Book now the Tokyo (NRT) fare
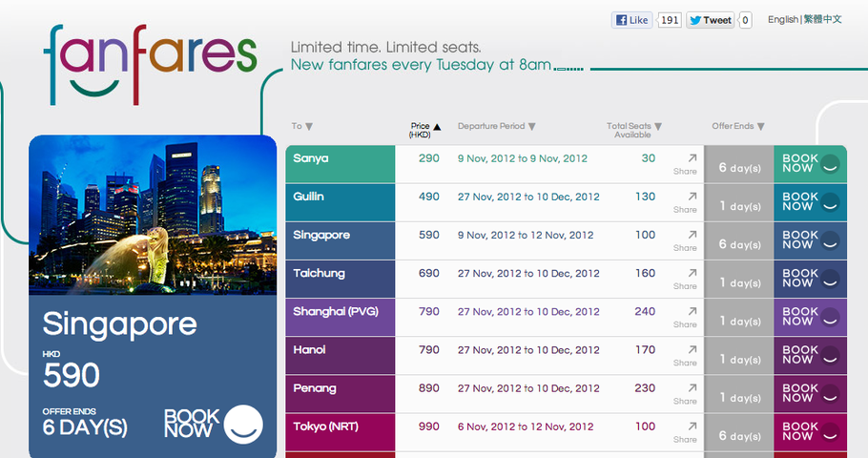The width and height of the screenshot is (868, 458). click(811, 432)
